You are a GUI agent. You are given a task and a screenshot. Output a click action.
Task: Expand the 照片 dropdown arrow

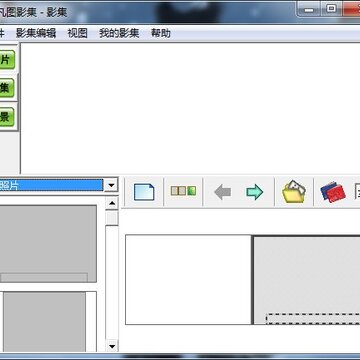tap(111, 185)
